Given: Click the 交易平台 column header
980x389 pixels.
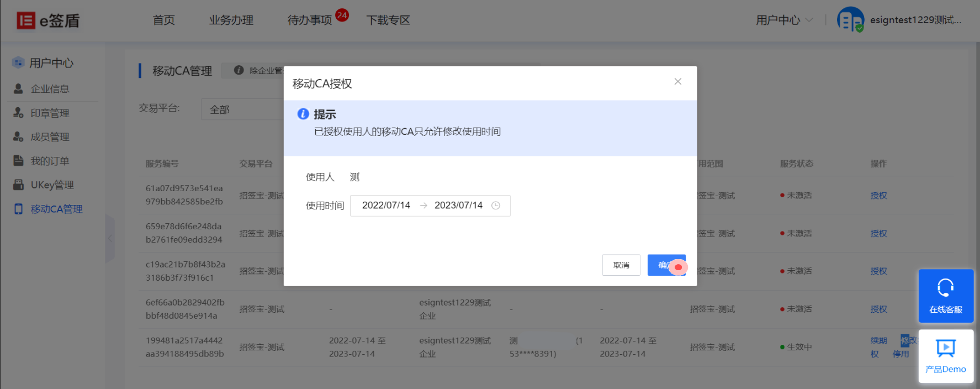Looking at the screenshot, I should click(256, 164).
